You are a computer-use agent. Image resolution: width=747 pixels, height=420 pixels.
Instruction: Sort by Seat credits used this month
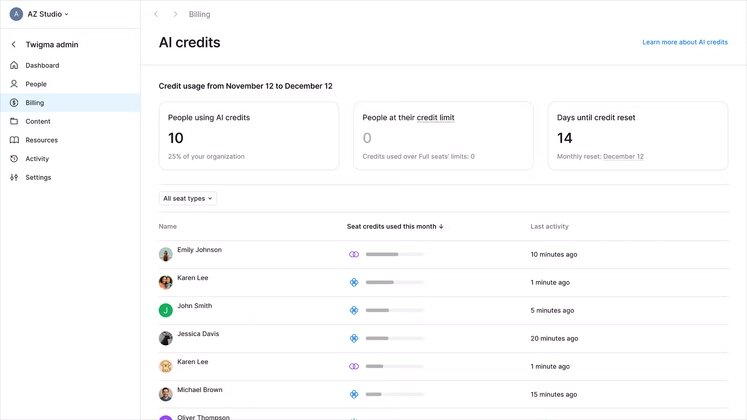point(395,227)
